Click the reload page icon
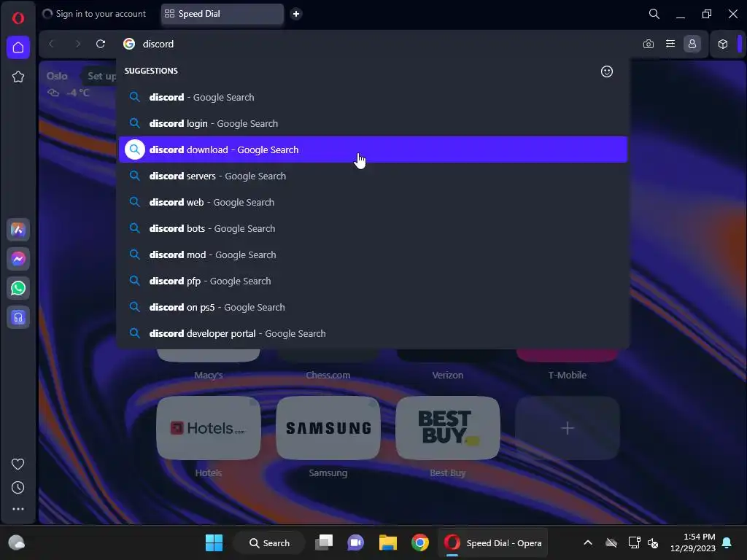 click(x=101, y=44)
